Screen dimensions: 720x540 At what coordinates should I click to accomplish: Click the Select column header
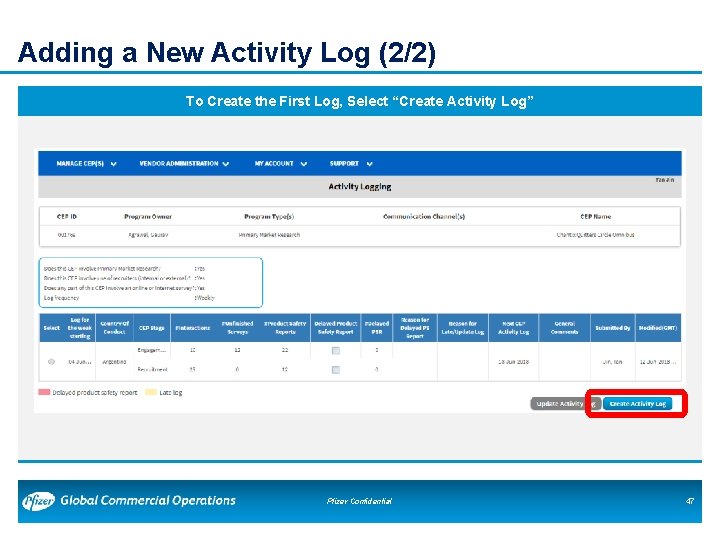coord(51,328)
